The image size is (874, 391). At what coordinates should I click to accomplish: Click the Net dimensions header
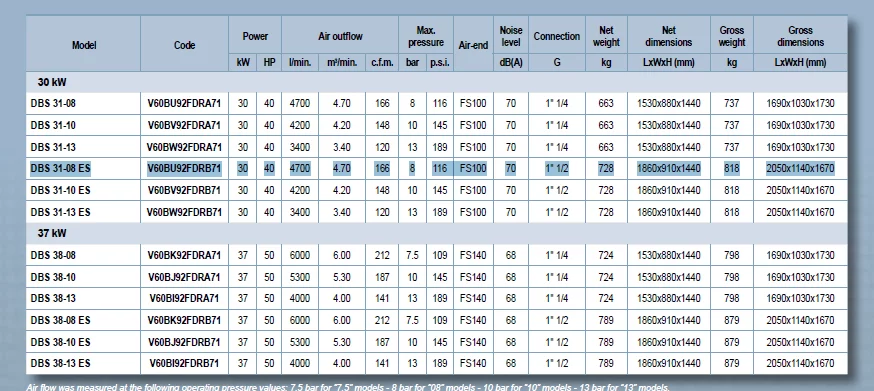click(x=668, y=36)
